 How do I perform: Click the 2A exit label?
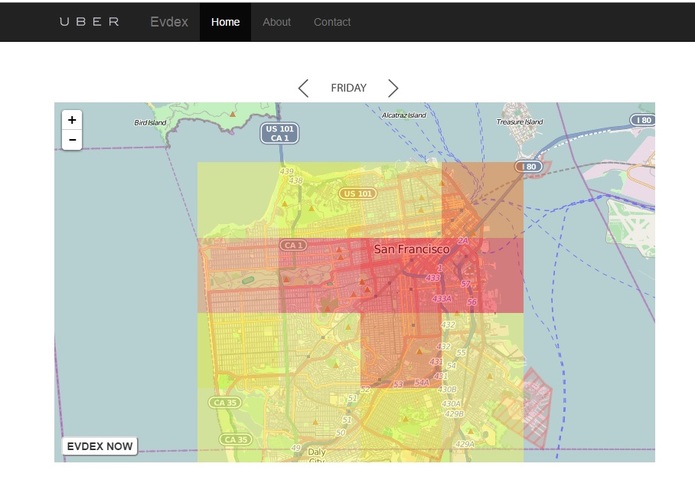[x=462, y=241]
